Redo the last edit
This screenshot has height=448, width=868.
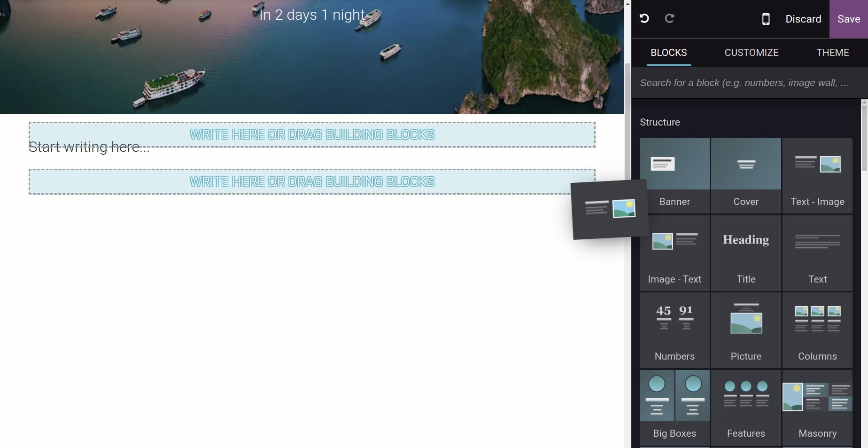pos(670,18)
